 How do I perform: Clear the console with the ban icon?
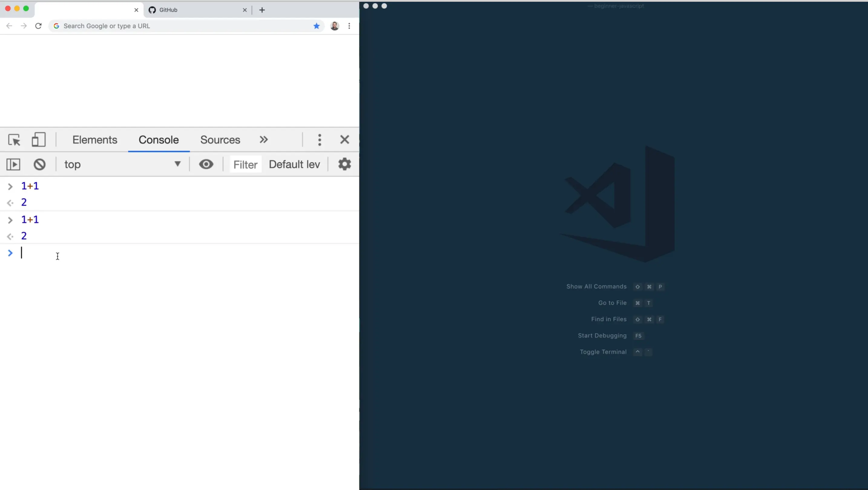39,164
